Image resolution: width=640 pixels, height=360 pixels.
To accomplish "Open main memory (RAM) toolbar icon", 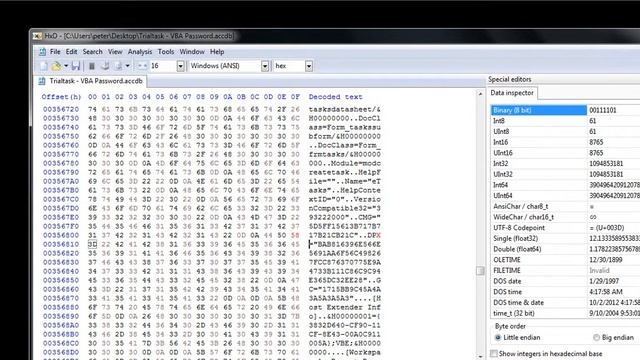I will tap(92, 66).
